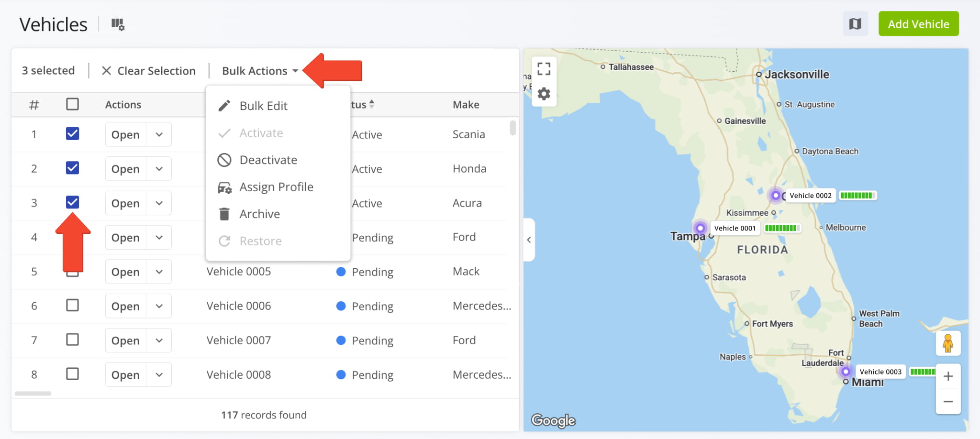Select Archive from the bulk menu

coord(278,214)
